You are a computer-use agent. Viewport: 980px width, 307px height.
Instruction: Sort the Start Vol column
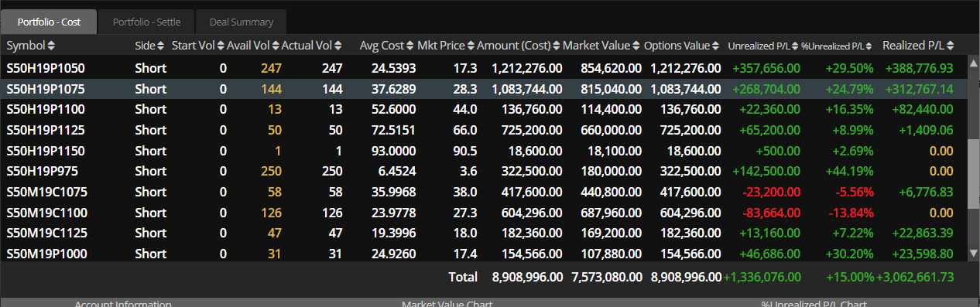221,46
